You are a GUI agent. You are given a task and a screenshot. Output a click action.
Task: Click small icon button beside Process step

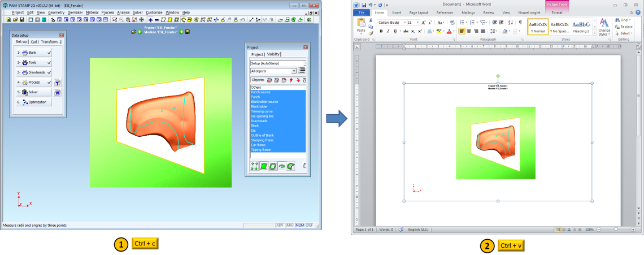pos(58,83)
